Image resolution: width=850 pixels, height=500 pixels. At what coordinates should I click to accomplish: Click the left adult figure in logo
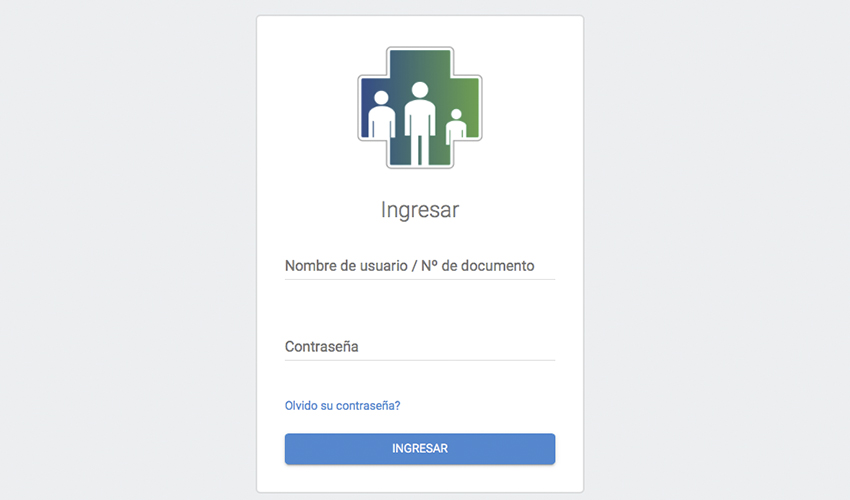click(x=382, y=114)
